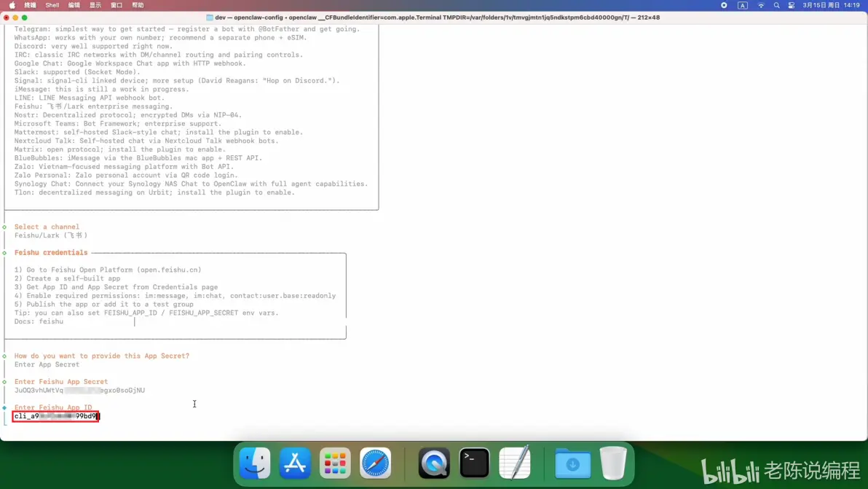
Task: Click the Google Chat description line
Action: pyautogui.click(x=130, y=63)
